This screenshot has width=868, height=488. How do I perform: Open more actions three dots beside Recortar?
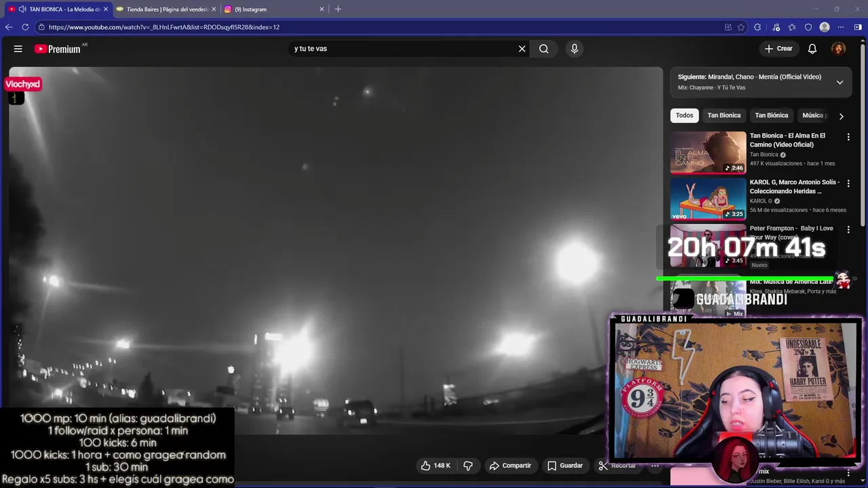(655, 466)
